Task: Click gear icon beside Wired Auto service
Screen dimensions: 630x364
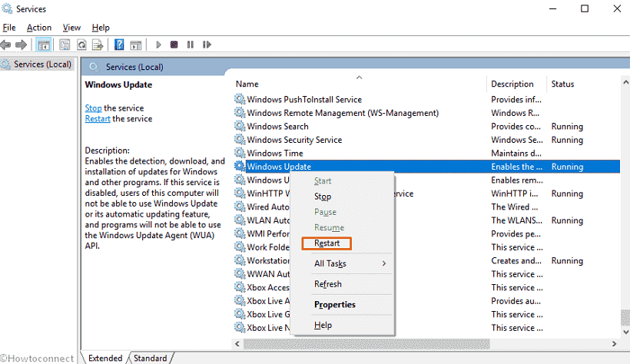Action: coord(240,207)
